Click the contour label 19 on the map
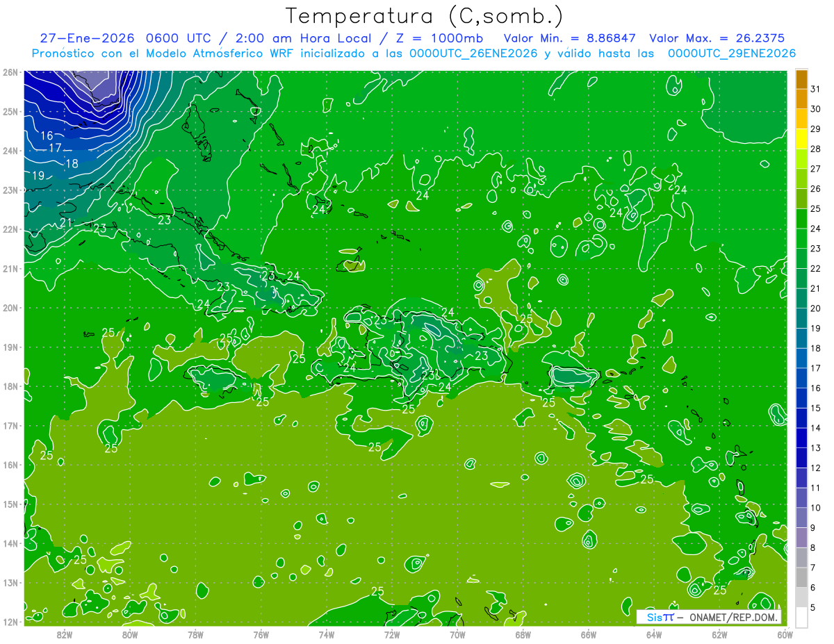 38,176
